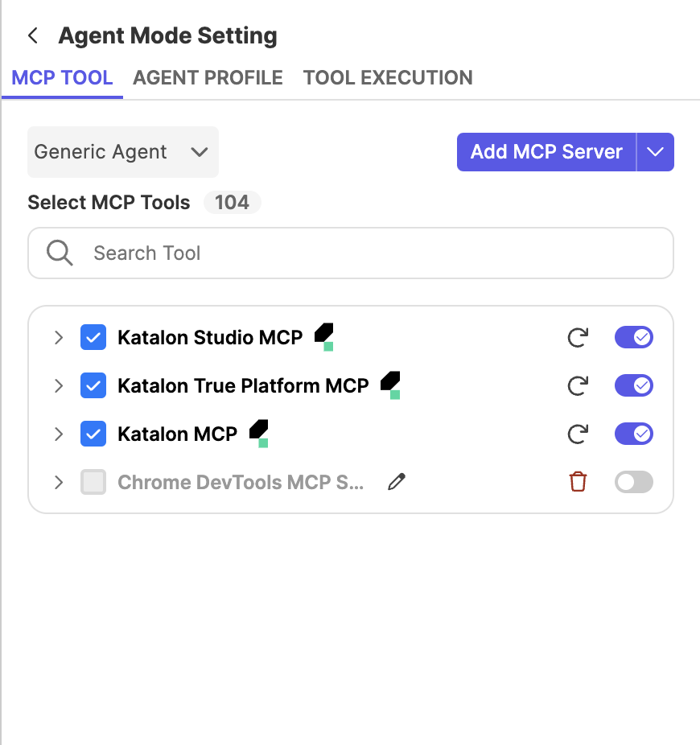Edit the Chrome DevTools MCP server

(396, 481)
